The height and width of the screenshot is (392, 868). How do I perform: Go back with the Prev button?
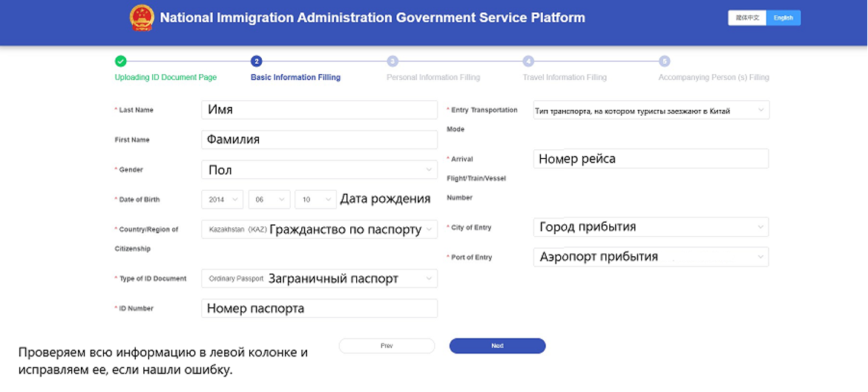tap(387, 346)
